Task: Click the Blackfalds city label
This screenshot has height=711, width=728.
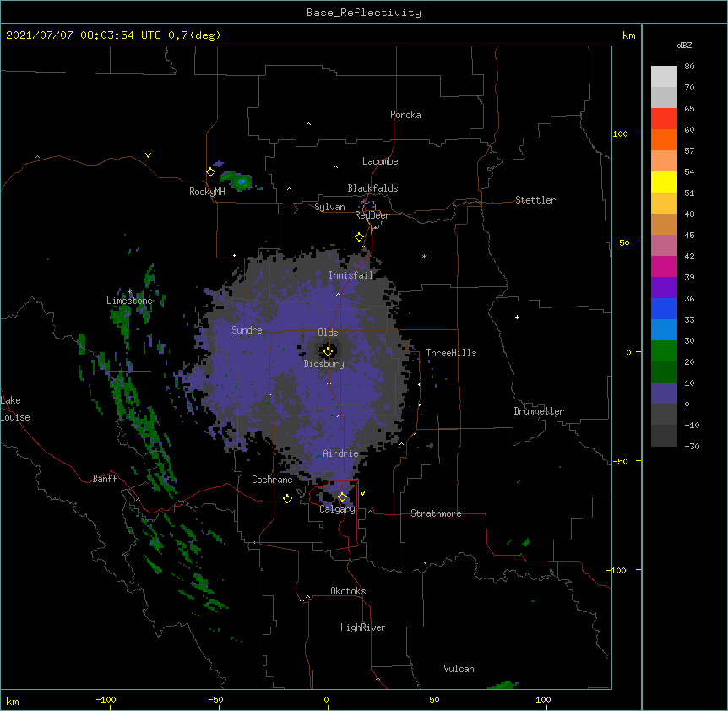Action: point(372,188)
